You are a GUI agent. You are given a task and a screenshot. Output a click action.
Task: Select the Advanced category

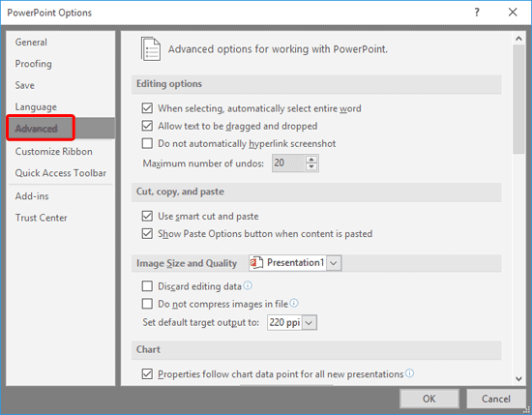click(x=60, y=129)
